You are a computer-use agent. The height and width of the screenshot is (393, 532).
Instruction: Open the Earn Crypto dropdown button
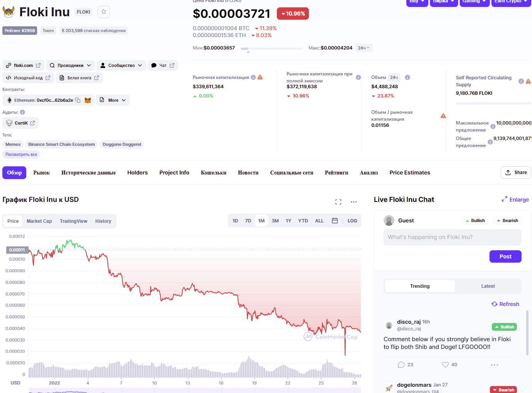point(512,2)
